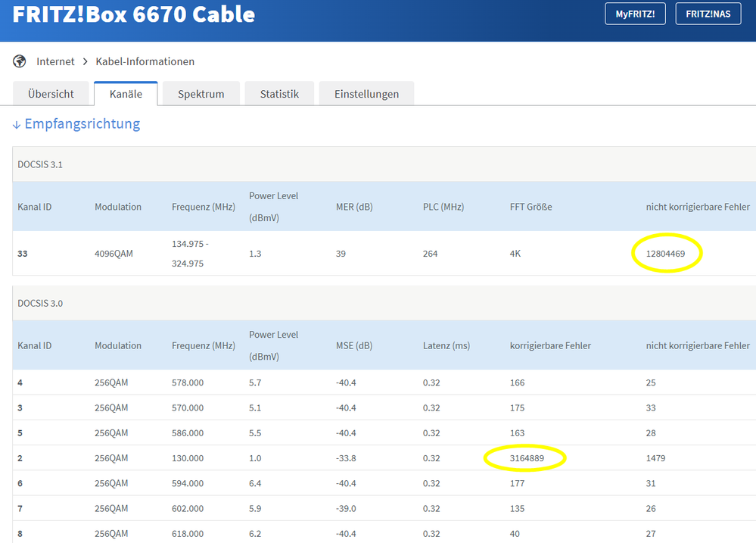756x543 pixels.
Task: Click the PLC value 264
Action: [430, 254]
